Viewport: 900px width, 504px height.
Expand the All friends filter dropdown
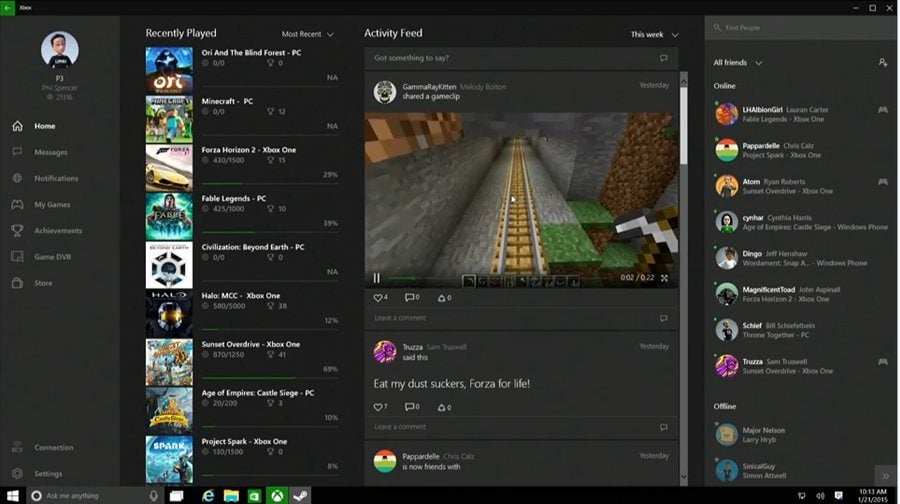pyautogui.click(x=738, y=63)
